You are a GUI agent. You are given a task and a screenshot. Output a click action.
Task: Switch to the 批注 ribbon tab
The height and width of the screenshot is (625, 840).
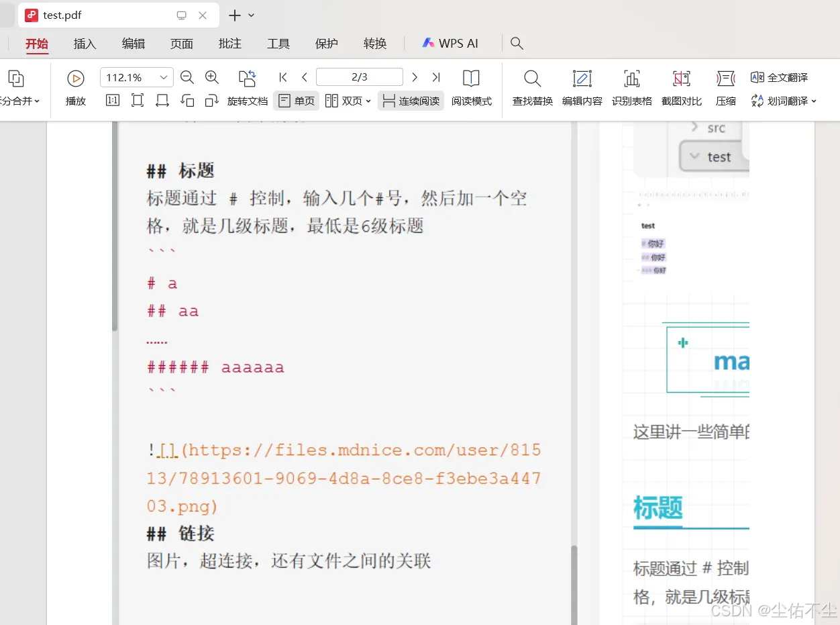pos(230,44)
